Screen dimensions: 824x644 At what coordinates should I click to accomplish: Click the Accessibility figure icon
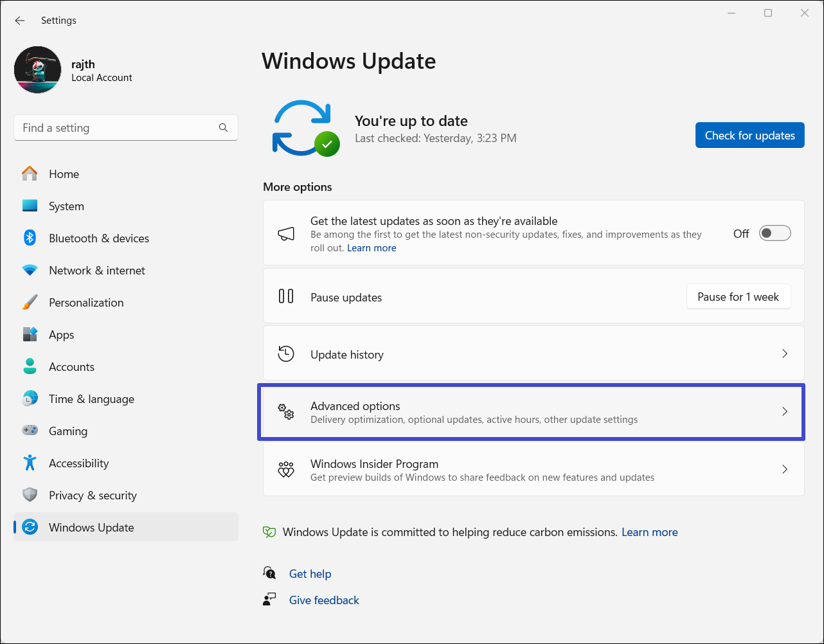[x=30, y=463]
